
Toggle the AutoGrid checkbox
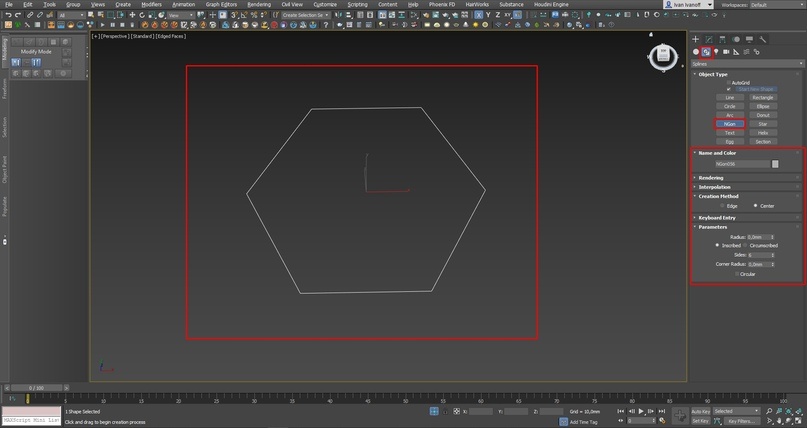729,82
